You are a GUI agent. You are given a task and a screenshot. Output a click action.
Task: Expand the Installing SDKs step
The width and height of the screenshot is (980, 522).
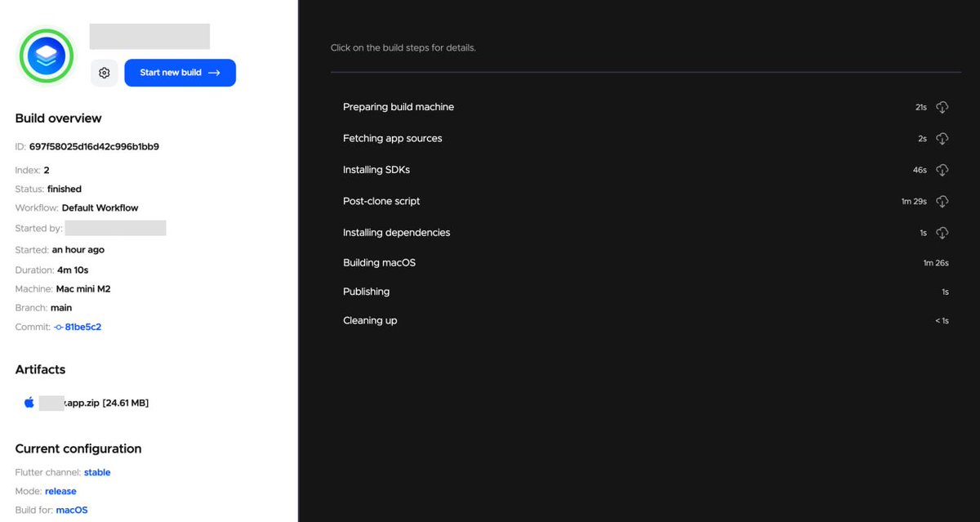tap(645, 170)
